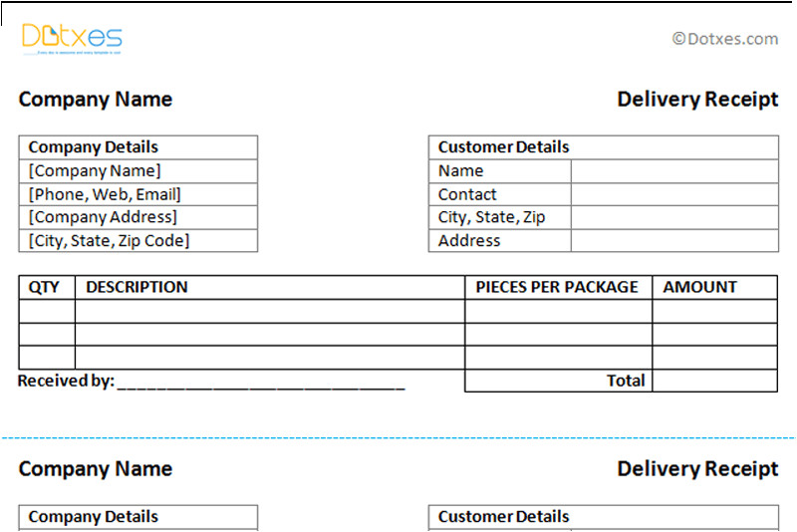Viewport: 797px width, 532px height.
Task: Click the blank field beside 'Name'
Action: (674, 171)
